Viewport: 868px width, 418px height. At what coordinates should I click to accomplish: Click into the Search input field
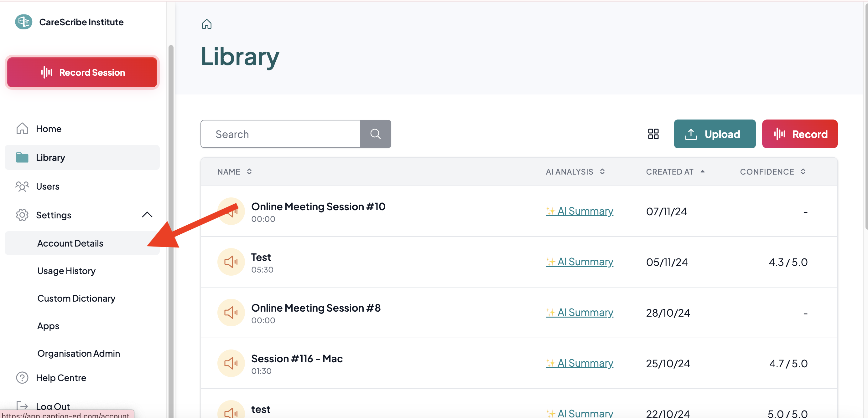(280, 134)
